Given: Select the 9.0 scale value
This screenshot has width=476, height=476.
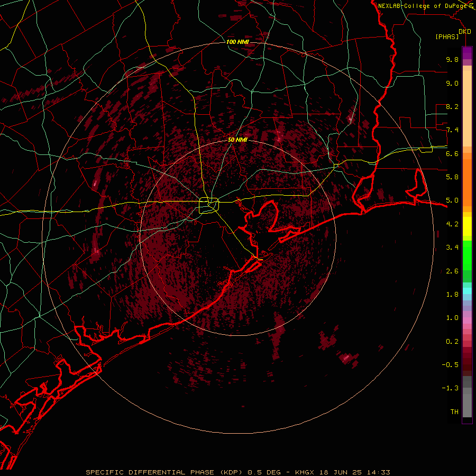Looking at the screenshot, I should [x=452, y=83].
